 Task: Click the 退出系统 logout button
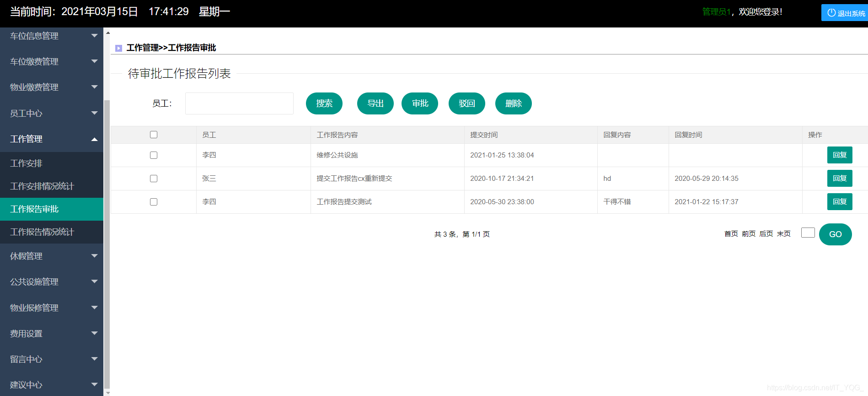(x=845, y=13)
